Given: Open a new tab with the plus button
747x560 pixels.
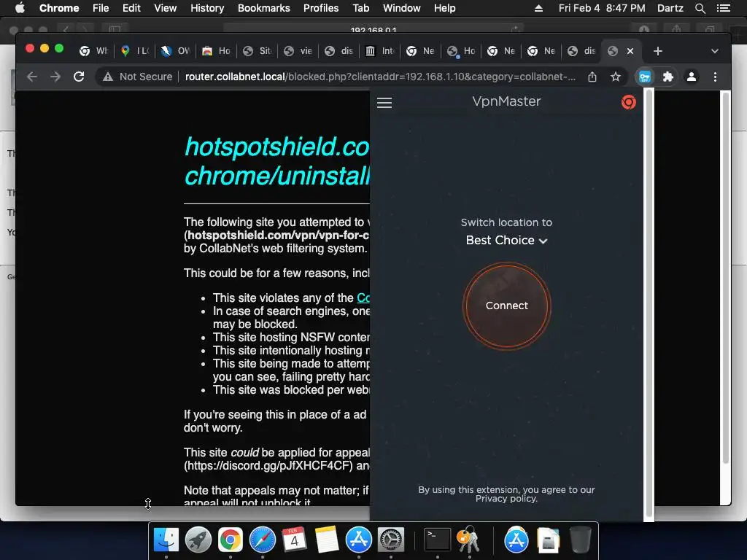Looking at the screenshot, I should pyautogui.click(x=658, y=51).
